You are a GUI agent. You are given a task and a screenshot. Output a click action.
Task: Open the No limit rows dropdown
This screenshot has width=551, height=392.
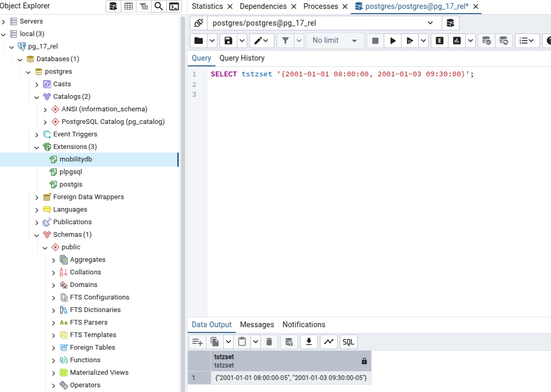point(335,40)
